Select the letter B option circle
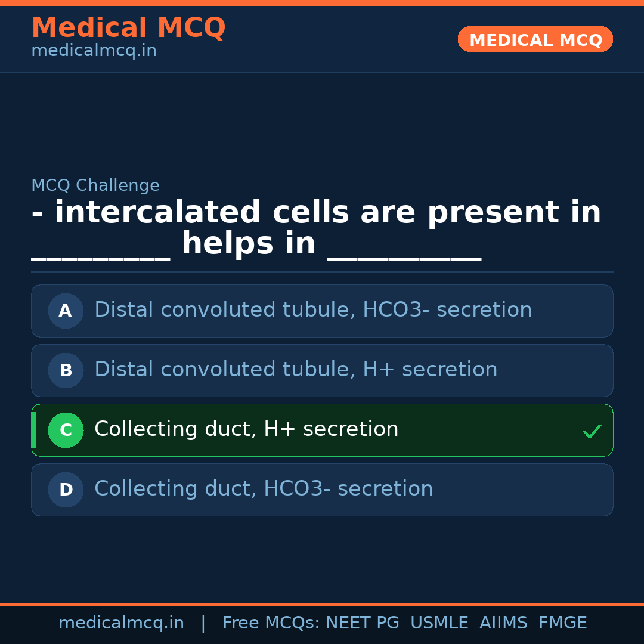The image size is (644, 644). click(66, 370)
